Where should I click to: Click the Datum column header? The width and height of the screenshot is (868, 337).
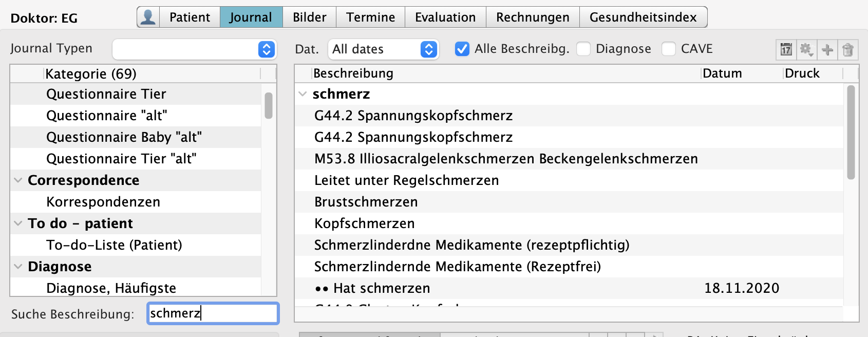click(722, 73)
